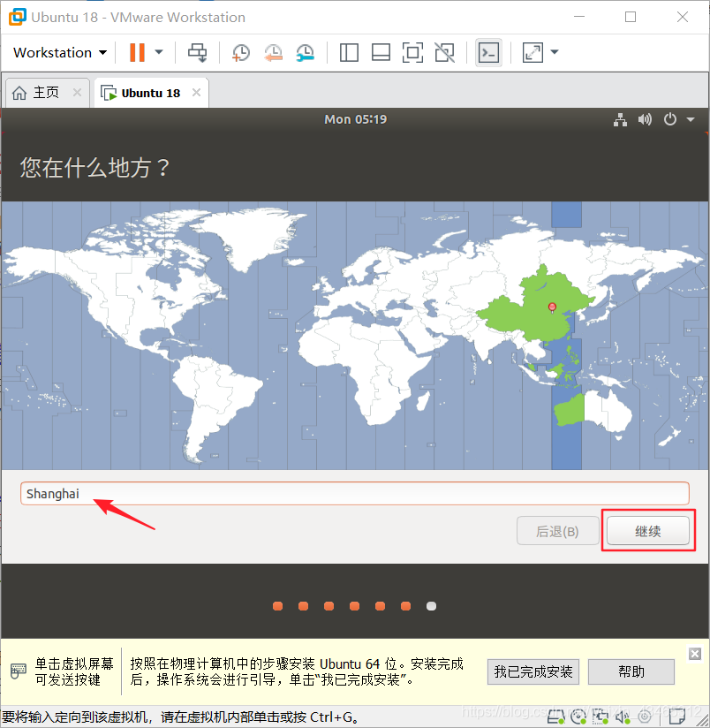Expand the Ubuntu system menu arrow
Screen dimensions: 710x728
(691, 119)
